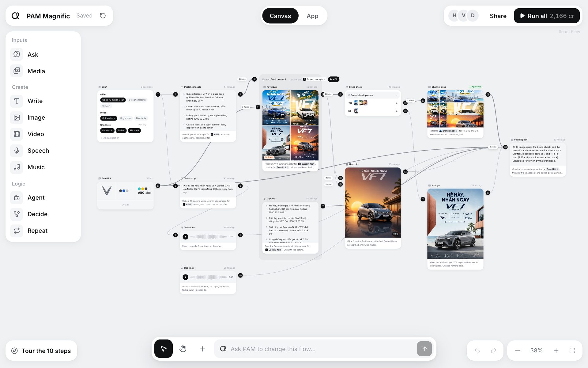Click the revert history icon beside Saved
The height and width of the screenshot is (368, 588).
tap(103, 16)
